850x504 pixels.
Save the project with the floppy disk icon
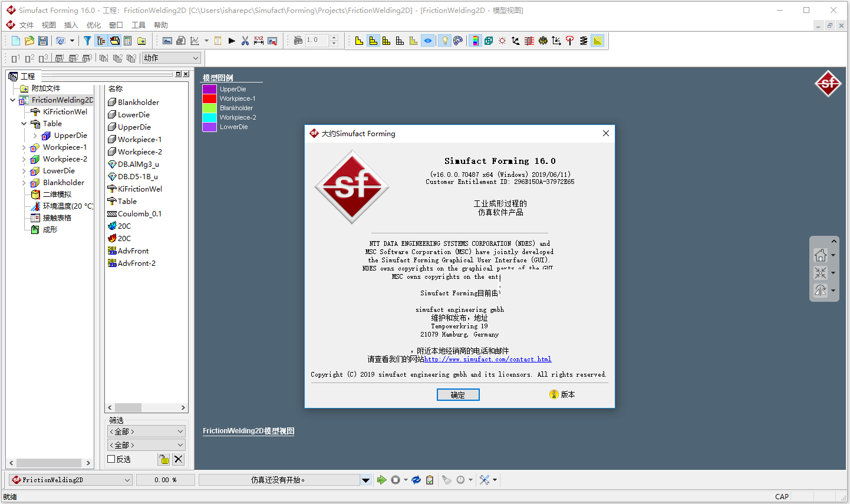click(x=43, y=41)
